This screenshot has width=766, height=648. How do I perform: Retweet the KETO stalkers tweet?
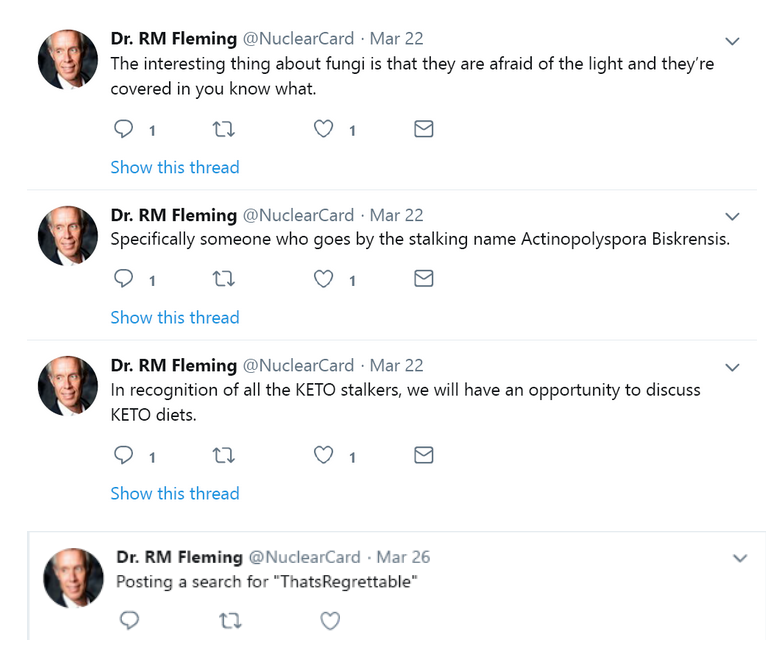[x=225, y=456]
